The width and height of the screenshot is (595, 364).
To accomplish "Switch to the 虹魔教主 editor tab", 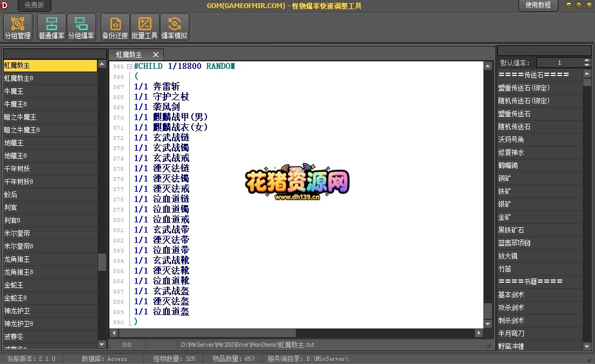I will tap(129, 54).
